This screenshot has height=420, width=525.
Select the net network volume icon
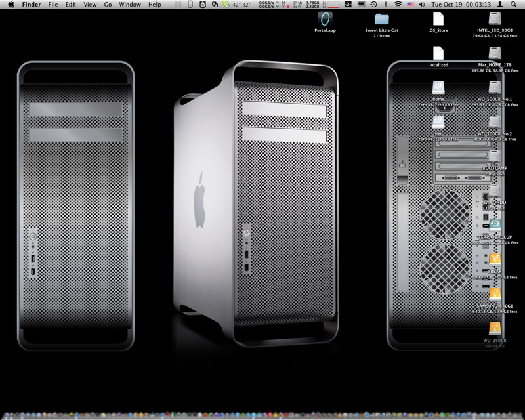(x=438, y=122)
